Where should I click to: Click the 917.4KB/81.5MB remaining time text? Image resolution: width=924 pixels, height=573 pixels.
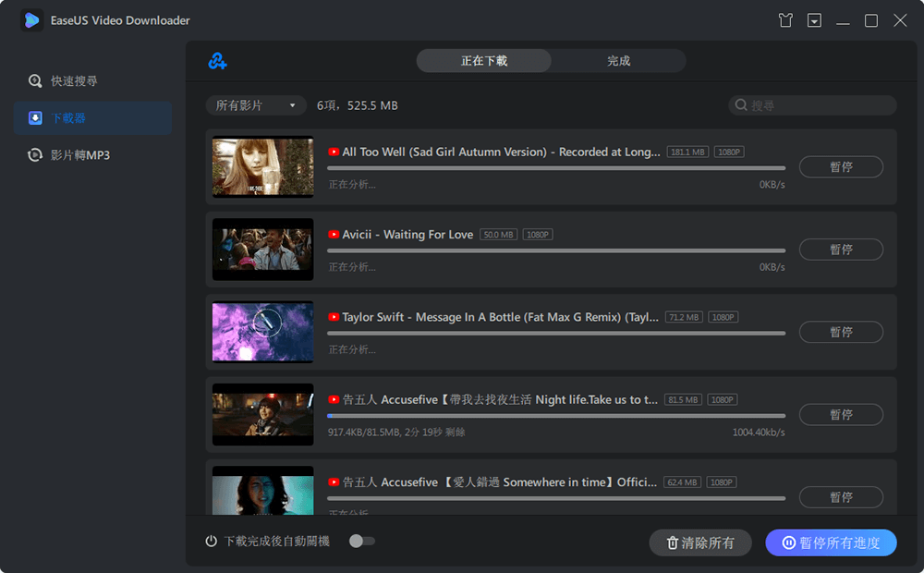(x=396, y=433)
